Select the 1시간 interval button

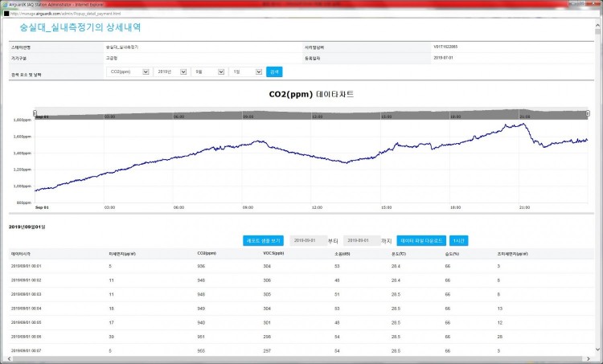pyautogui.click(x=459, y=240)
